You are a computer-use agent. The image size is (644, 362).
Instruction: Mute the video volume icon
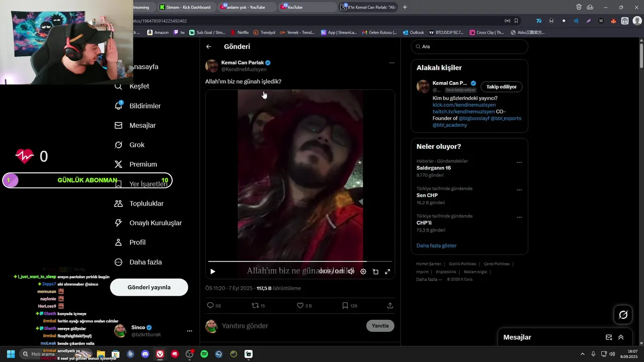click(351, 271)
